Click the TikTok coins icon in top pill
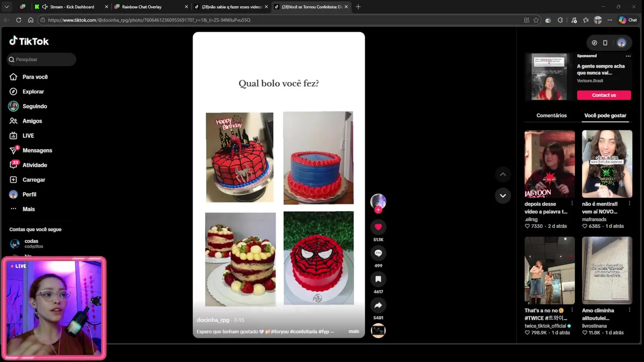Viewport: 644px width, 362px height. pos(594,43)
